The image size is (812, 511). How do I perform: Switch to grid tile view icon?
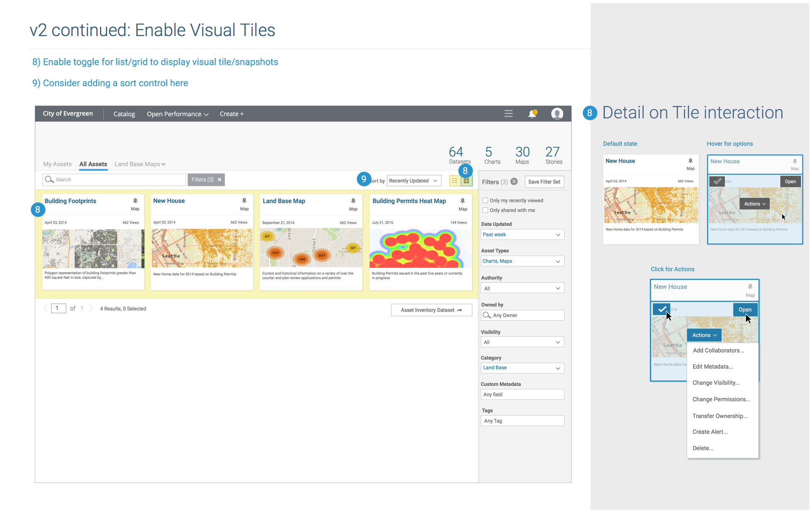tap(466, 181)
